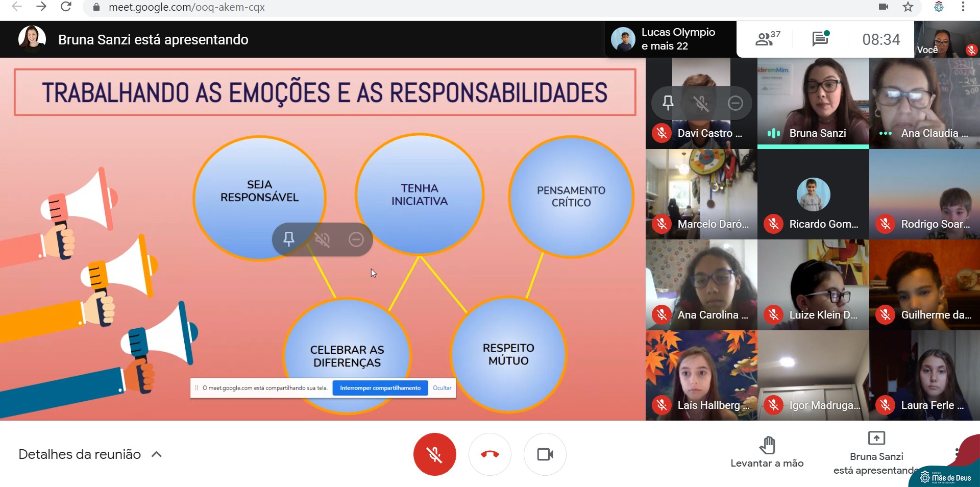Image resolution: width=980 pixels, height=487 pixels.
Task: Click Interromper compartilhamento button
Action: (380, 388)
